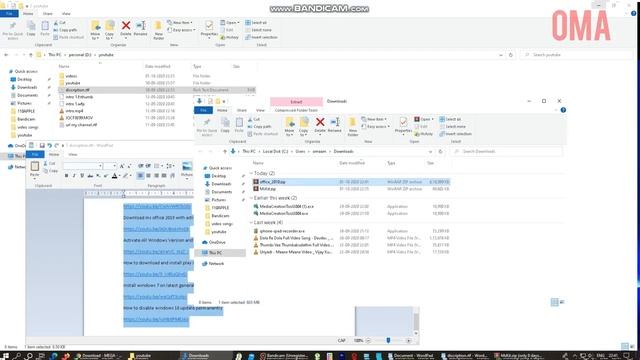The image size is (640, 360).
Task: Click New folder icon in Downloads window
Action: (353, 127)
